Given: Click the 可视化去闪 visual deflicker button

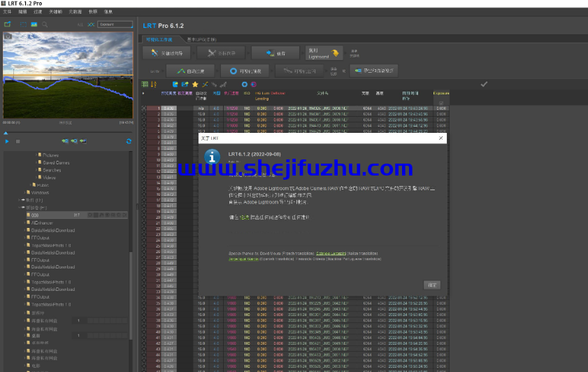Looking at the screenshot, I should [299, 71].
